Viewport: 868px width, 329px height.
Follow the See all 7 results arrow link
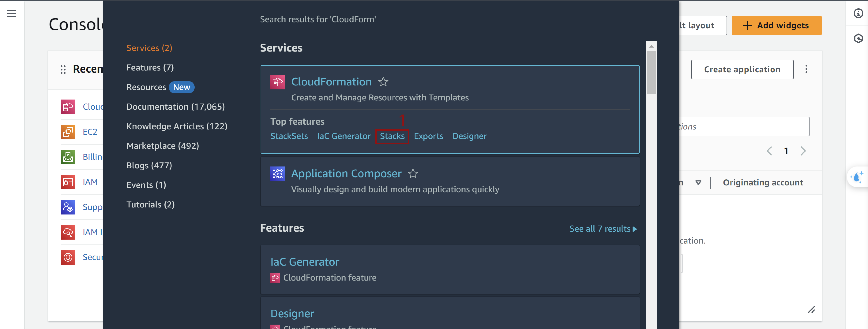(603, 229)
